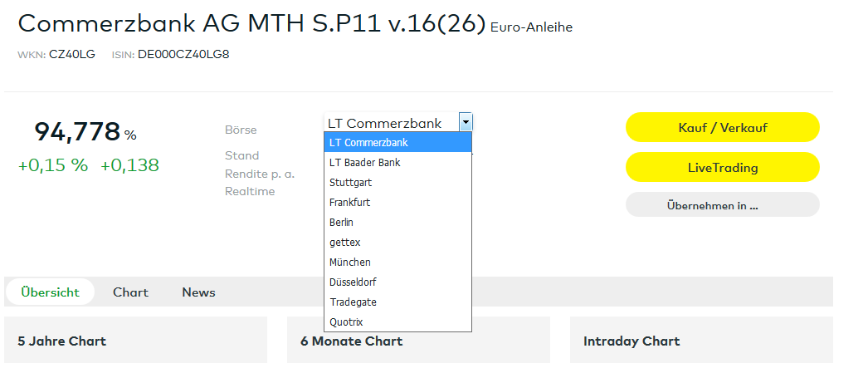Select Berlin in the dropdown list
This screenshot has height=373, width=868.
(342, 223)
